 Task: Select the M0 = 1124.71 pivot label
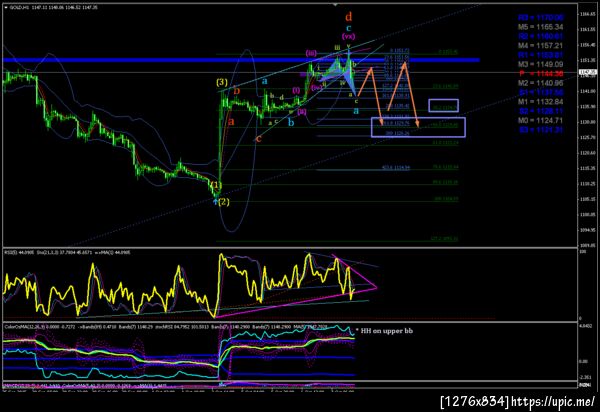pyautogui.click(x=541, y=121)
